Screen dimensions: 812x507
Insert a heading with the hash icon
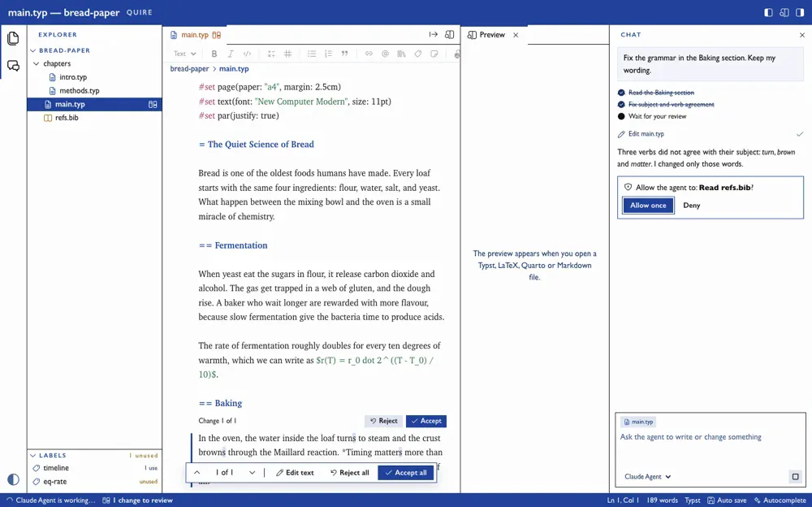[x=288, y=54]
